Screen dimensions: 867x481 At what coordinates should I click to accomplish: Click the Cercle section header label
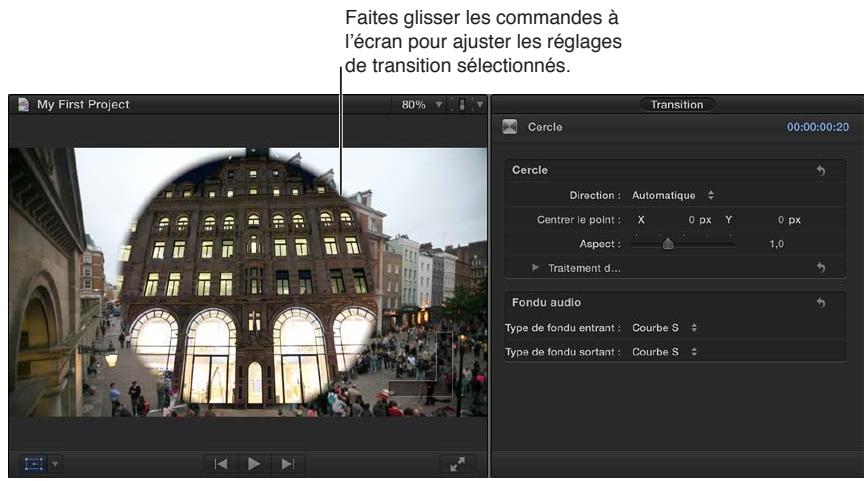530,170
